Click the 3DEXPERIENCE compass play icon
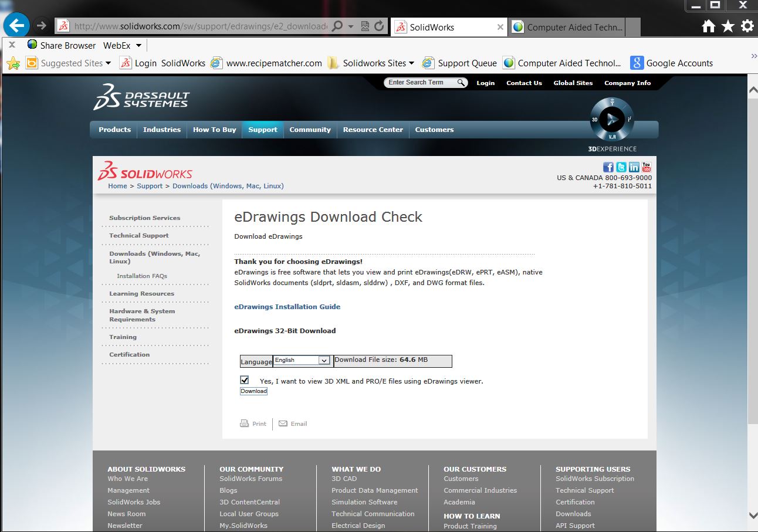 [612, 120]
